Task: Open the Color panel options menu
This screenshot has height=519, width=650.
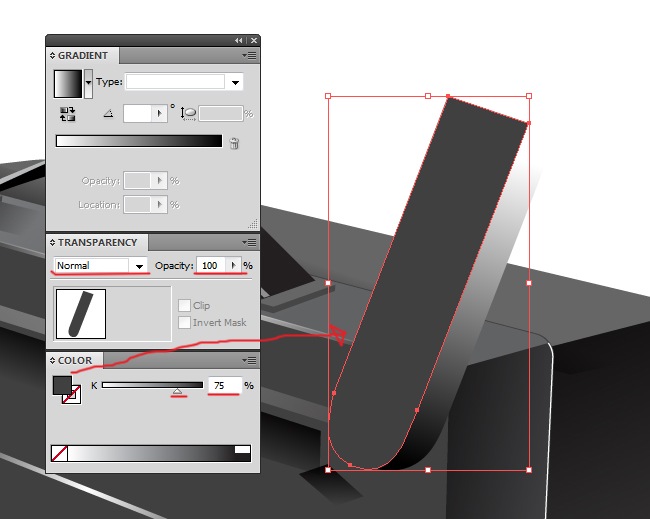Action: [x=250, y=361]
